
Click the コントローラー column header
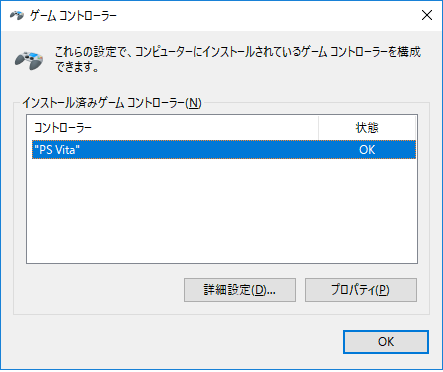173,128
